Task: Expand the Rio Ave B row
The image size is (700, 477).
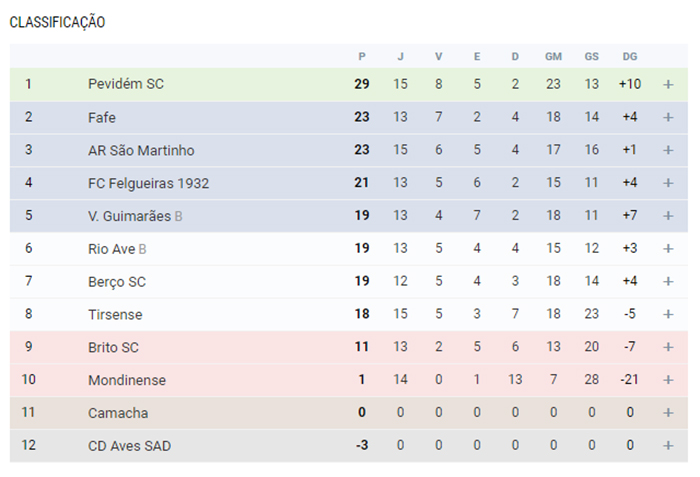Action: [668, 249]
